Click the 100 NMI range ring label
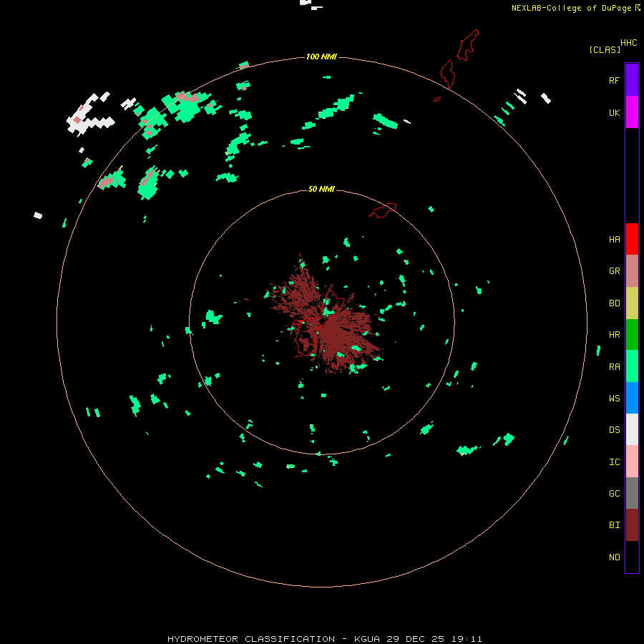 (x=321, y=57)
